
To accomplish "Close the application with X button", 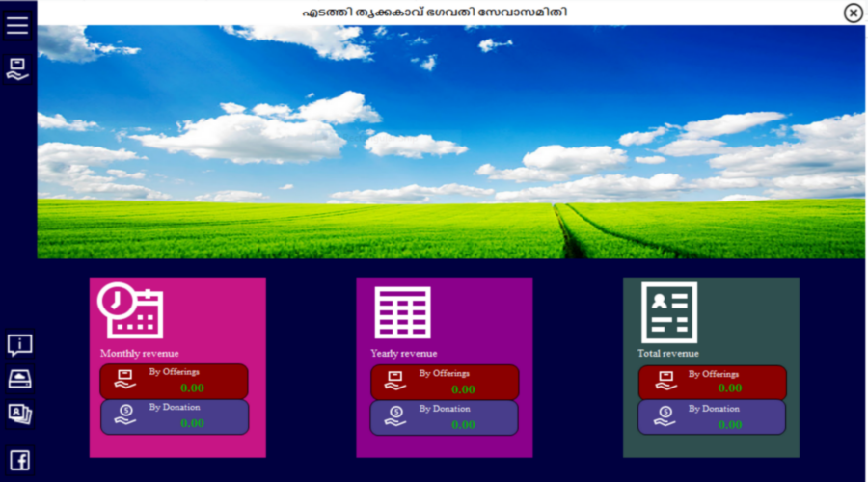I will (x=853, y=13).
